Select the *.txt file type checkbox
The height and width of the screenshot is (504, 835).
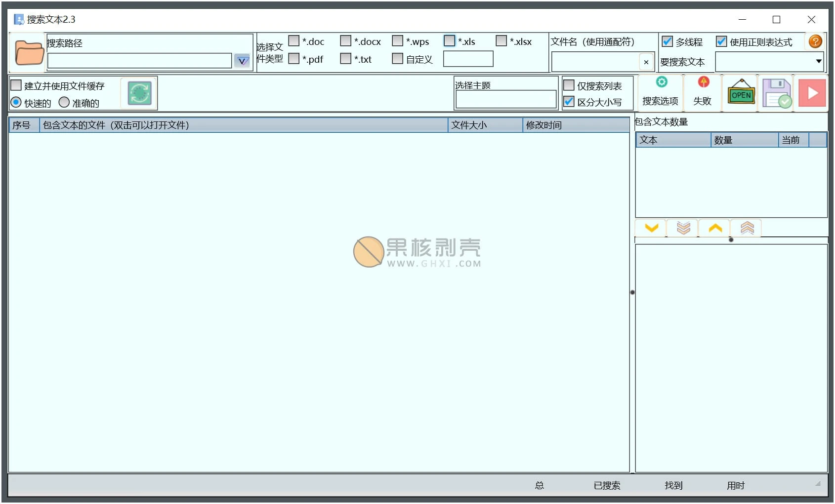coord(346,58)
